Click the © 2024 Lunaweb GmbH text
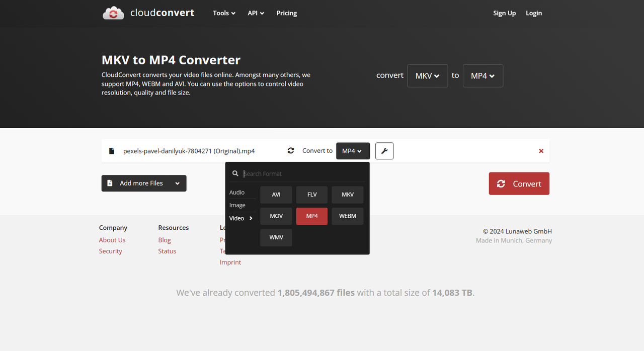The height and width of the screenshot is (351, 644). [x=517, y=231]
